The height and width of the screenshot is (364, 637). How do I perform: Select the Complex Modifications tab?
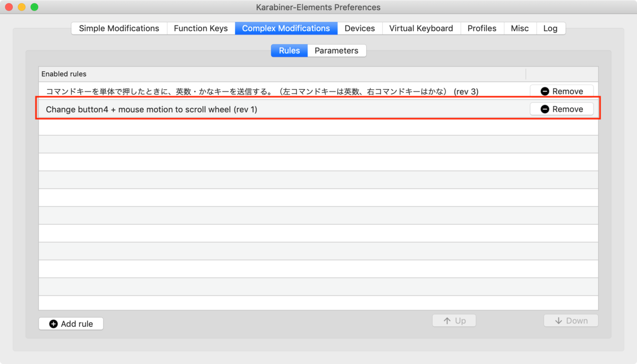tap(286, 28)
